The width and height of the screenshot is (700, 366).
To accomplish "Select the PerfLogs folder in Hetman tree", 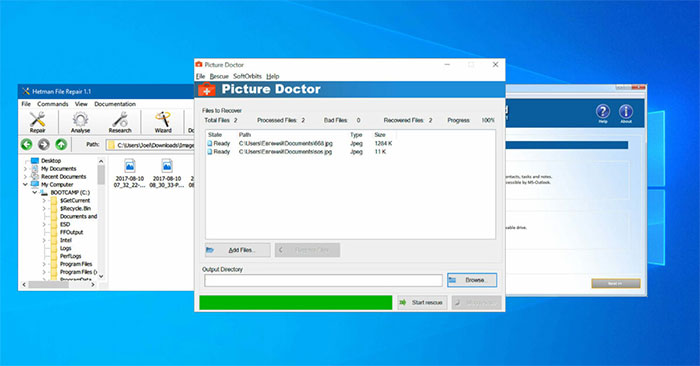I will [x=71, y=256].
